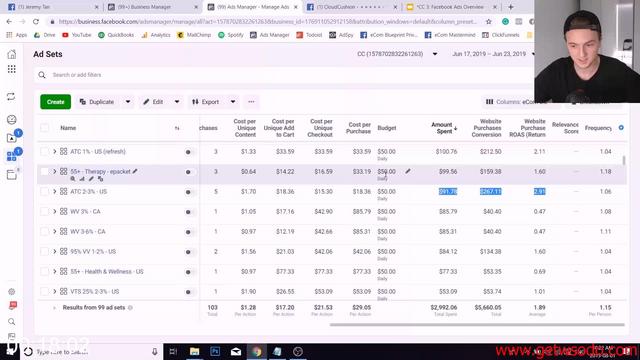Open the sidebar settings gear icon
This screenshot has height=360, width=640.
pyautogui.click(x=11, y=292)
